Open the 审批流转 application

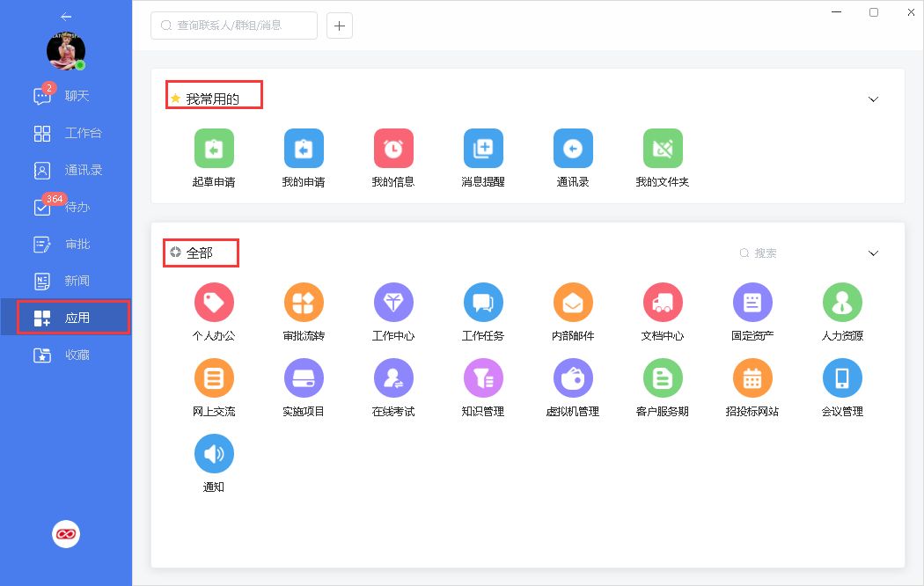tap(304, 303)
